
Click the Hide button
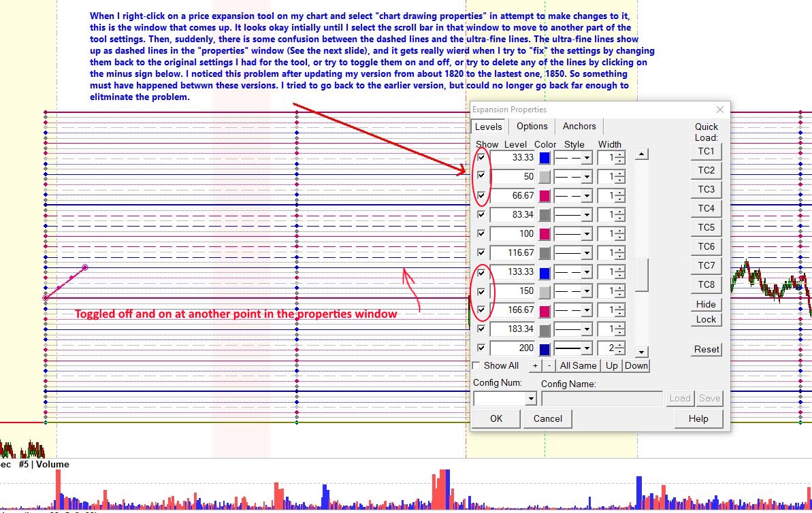coord(706,304)
